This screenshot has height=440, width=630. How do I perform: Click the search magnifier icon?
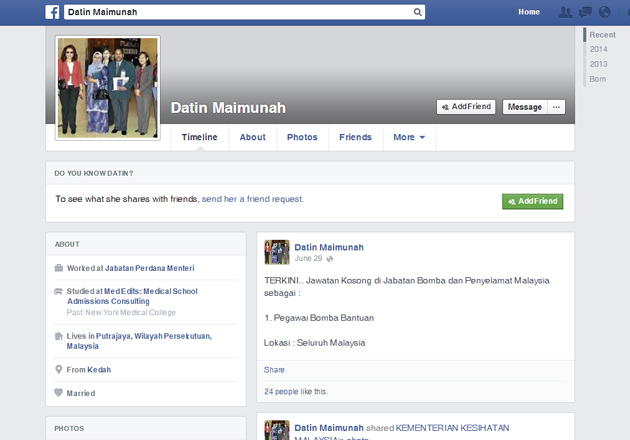tap(417, 12)
